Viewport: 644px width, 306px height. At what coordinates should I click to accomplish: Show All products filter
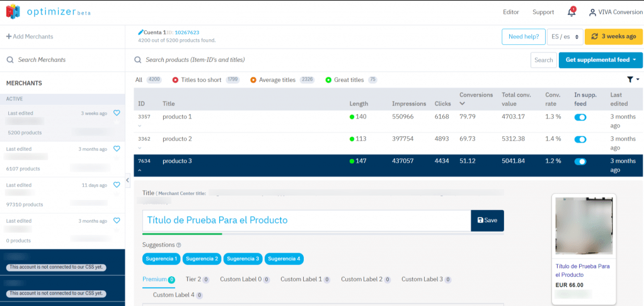point(148,79)
